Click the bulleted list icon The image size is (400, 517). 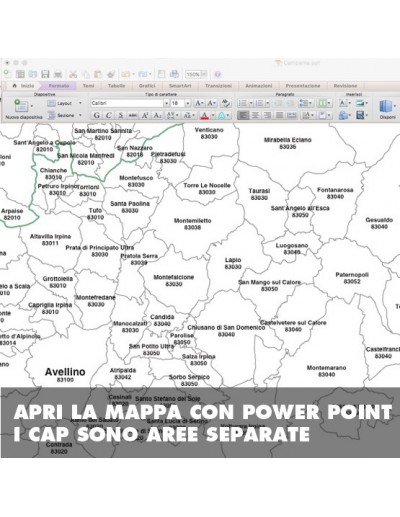[243, 103]
